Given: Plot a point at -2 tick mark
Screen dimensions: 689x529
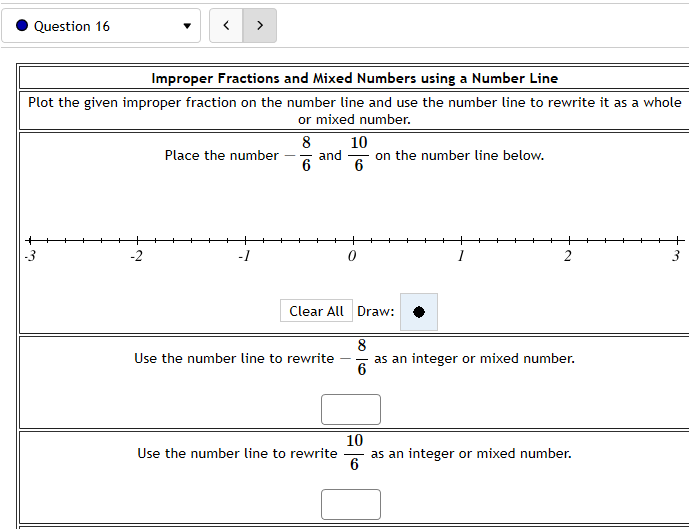Looking at the screenshot, I should coord(138,241).
